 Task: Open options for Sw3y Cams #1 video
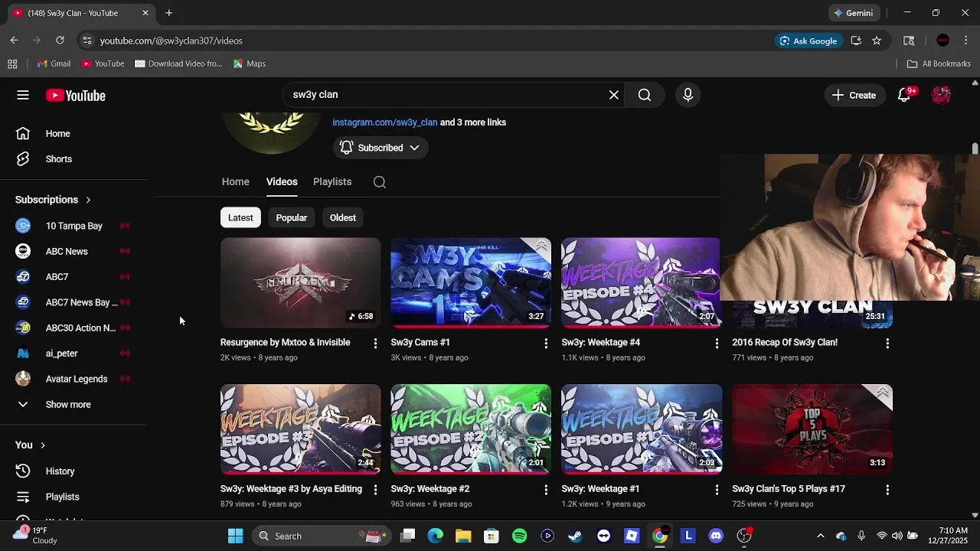point(546,344)
